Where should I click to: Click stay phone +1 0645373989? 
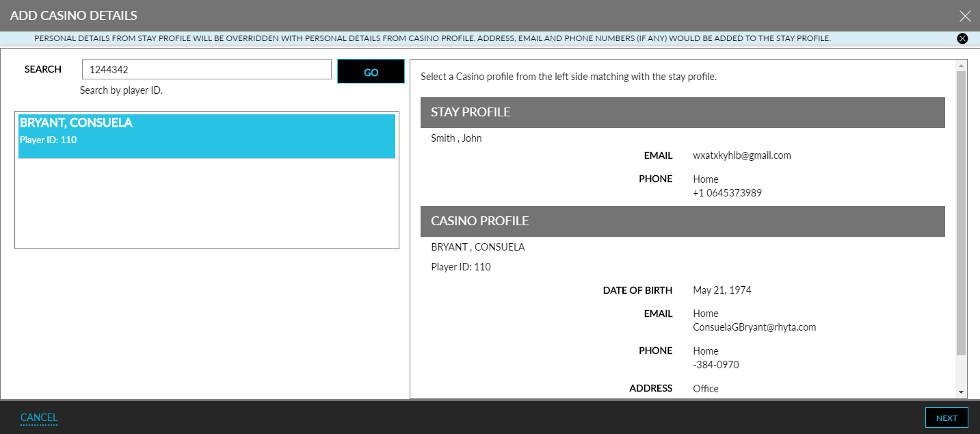point(727,193)
